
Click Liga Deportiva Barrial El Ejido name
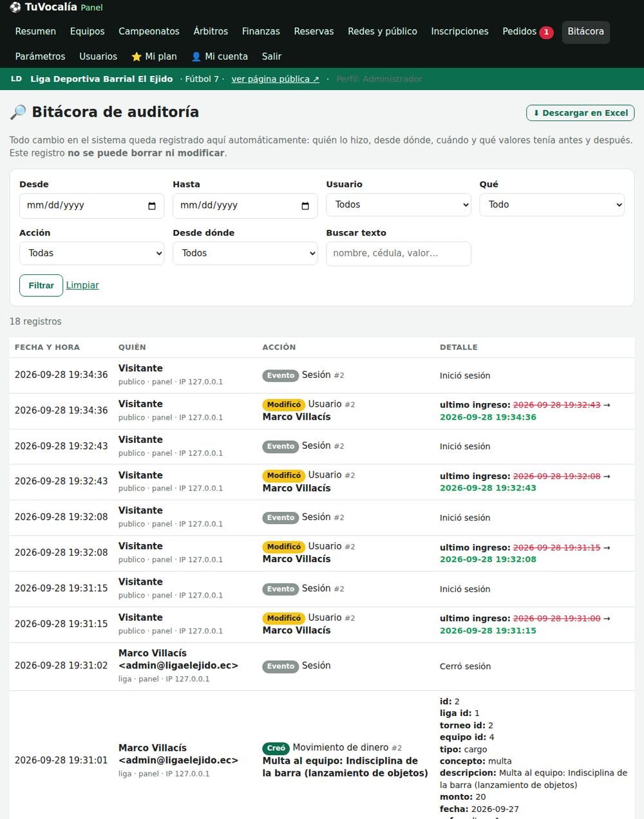pyautogui.click(x=102, y=79)
